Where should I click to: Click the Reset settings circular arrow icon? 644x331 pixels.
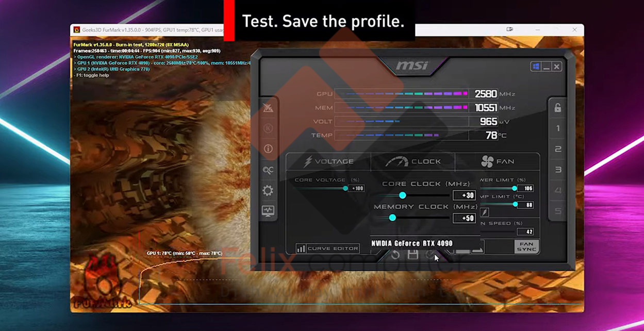(395, 254)
